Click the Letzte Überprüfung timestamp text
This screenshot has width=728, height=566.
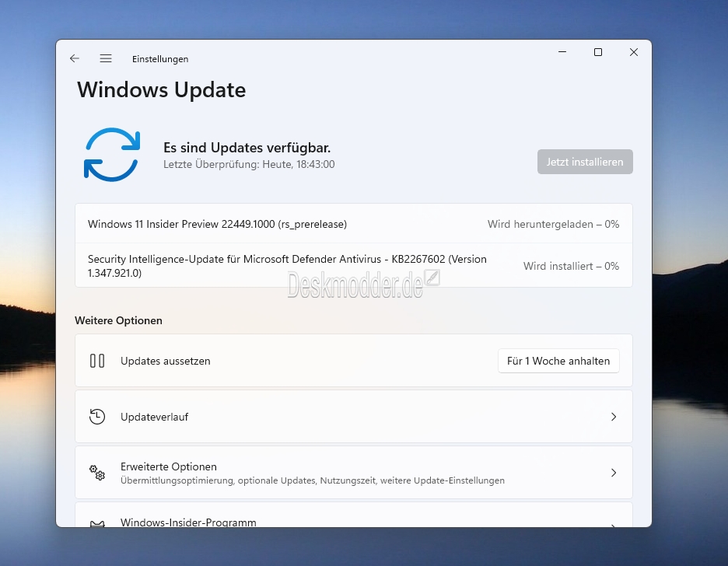click(x=249, y=164)
